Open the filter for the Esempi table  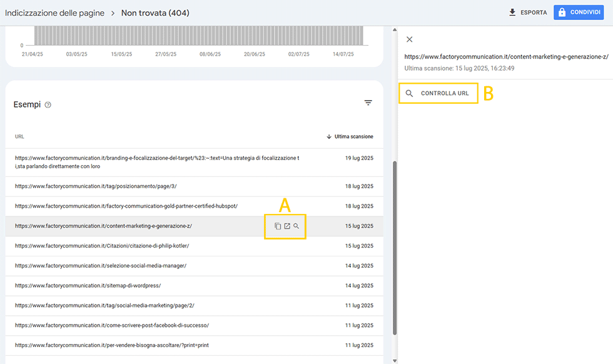point(368,103)
